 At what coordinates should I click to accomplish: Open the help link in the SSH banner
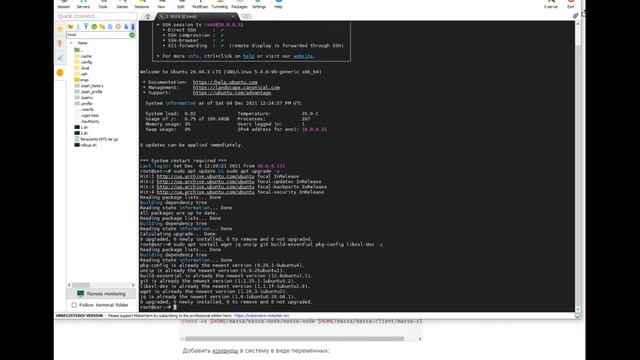point(249,56)
